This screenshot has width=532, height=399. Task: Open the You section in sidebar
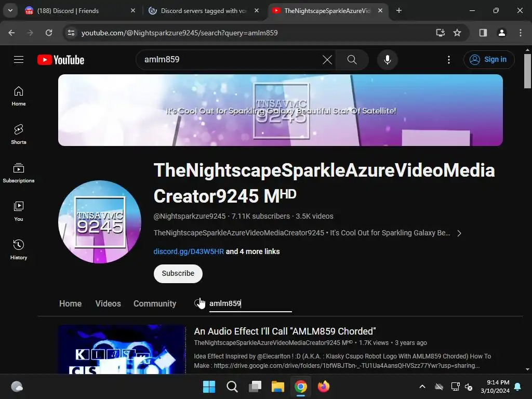19,211
